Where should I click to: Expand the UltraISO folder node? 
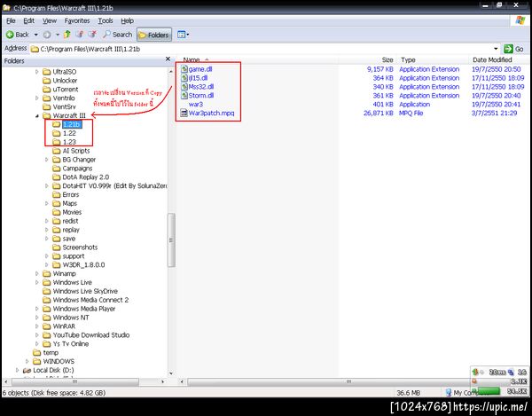coord(37,72)
